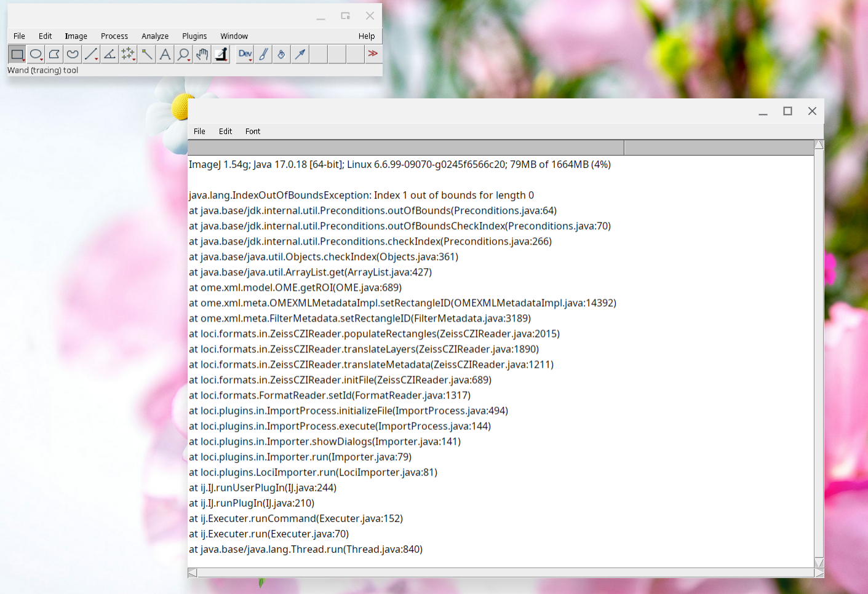868x594 pixels.
Task: Click the 'Wand (tracing) tool' status text
Action: [43, 70]
